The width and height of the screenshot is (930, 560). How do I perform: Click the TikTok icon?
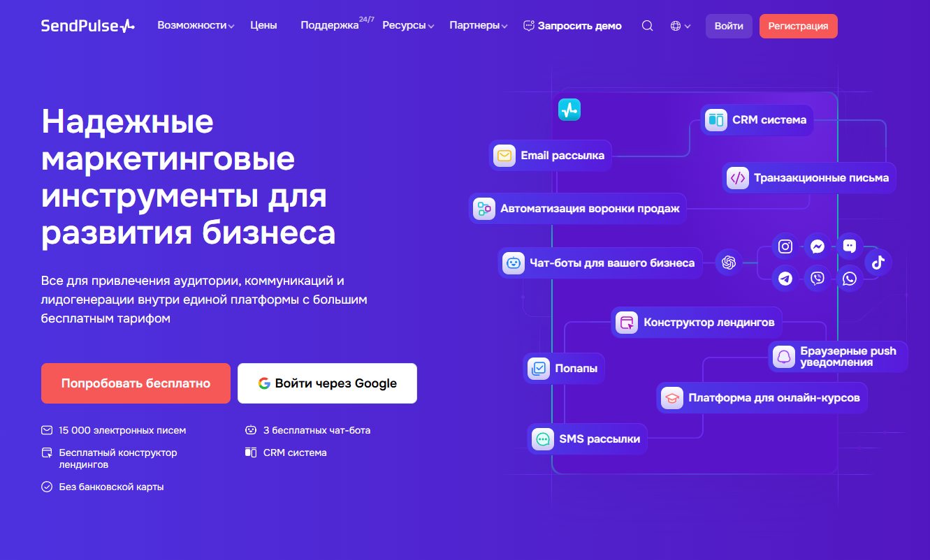(878, 262)
